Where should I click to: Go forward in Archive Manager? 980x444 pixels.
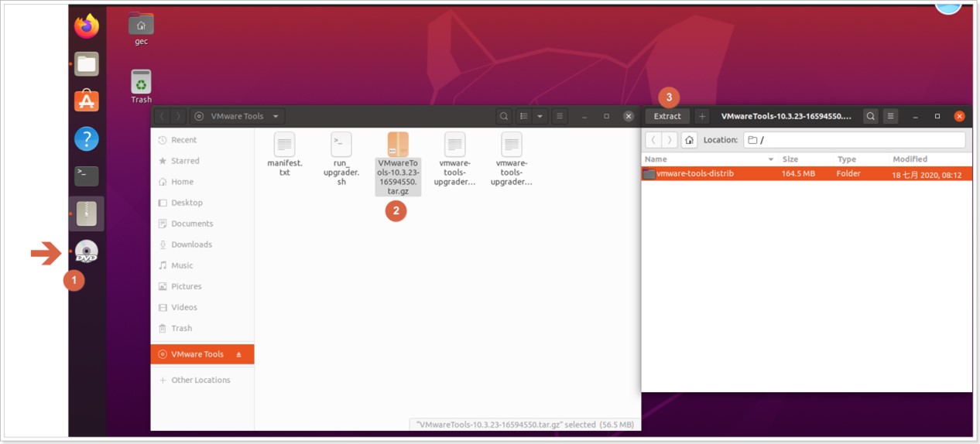(670, 140)
